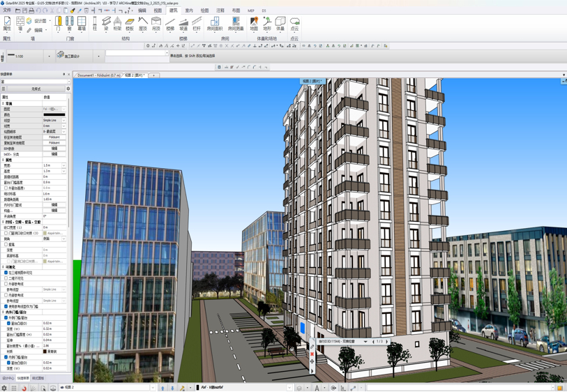Select the 吊顶 (Ceiling) tool
567x392 pixels.
pos(156,24)
